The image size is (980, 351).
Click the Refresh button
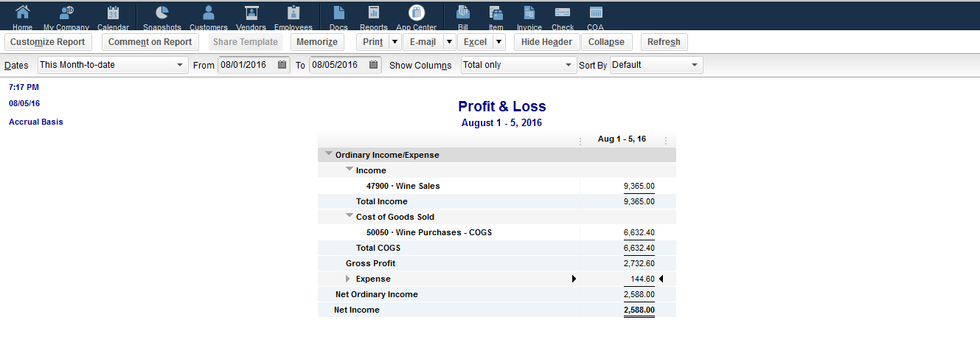tap(664, 42)
